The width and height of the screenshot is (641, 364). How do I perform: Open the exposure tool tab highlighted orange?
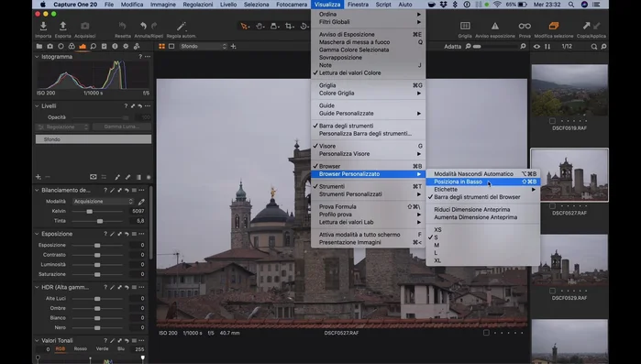coord(83,46)
